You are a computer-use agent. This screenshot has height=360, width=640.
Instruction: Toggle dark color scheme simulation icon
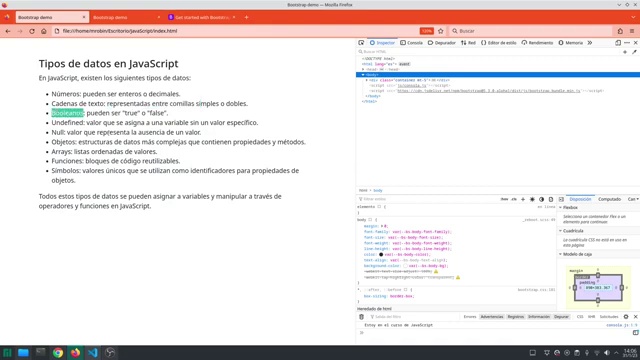click(542, 199)
